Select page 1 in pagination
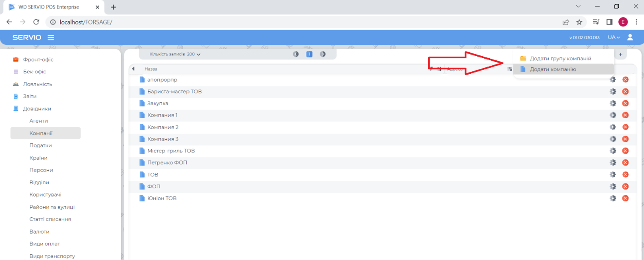 [x=309, y=54]
